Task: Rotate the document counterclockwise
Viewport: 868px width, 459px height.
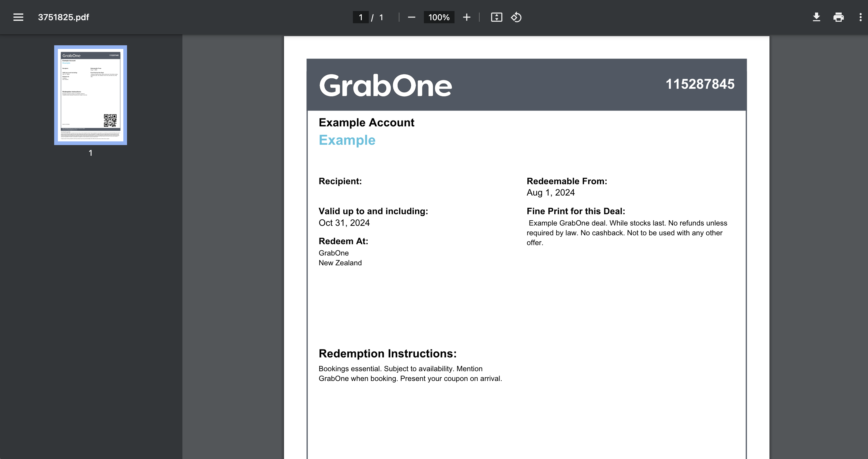Action: [516, 17]
